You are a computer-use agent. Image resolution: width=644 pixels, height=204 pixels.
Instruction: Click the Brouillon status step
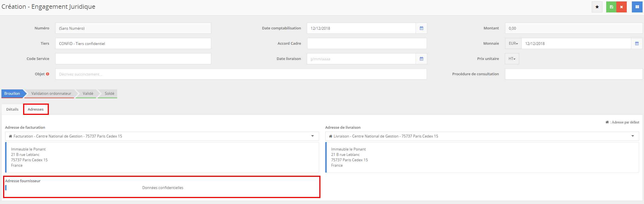(x=12, y=94)
